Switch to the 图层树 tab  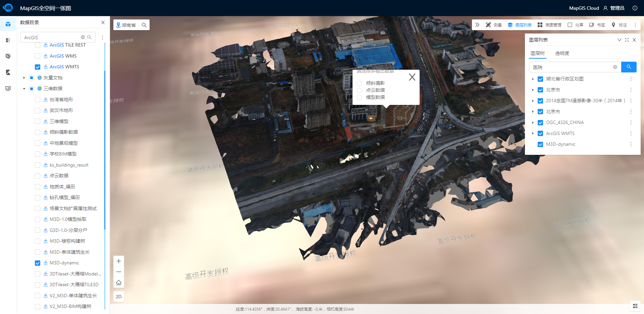click(x=538, y=53)
